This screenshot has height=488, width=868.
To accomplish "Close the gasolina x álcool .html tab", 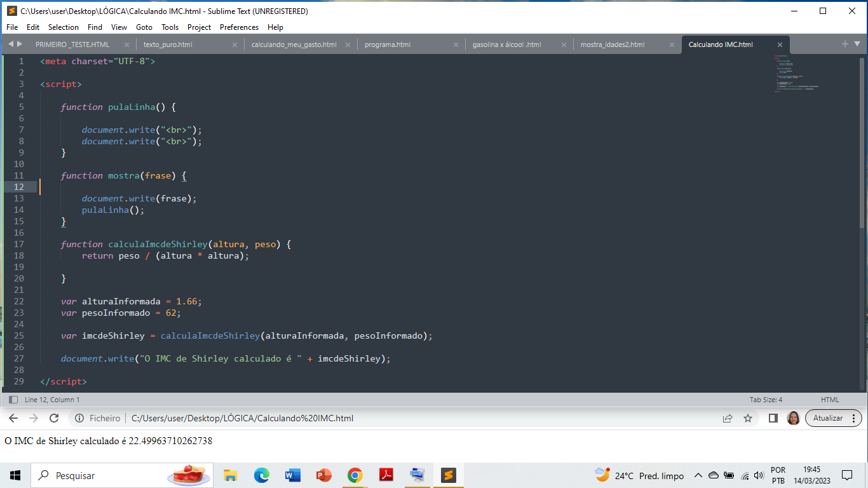I will 564,44.
